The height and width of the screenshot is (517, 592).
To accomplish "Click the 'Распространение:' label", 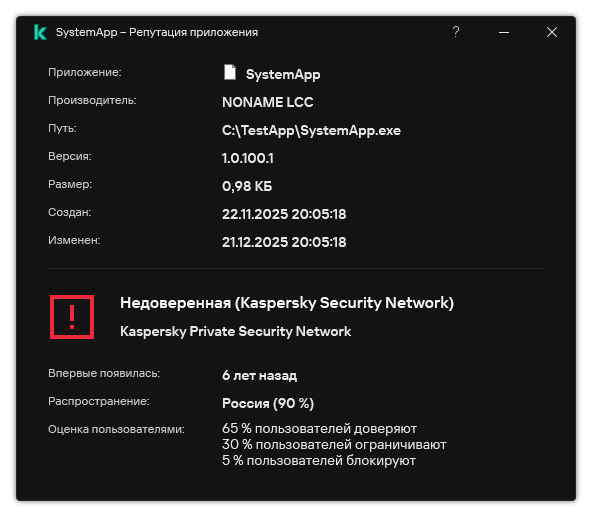I will tap(99, 401).
